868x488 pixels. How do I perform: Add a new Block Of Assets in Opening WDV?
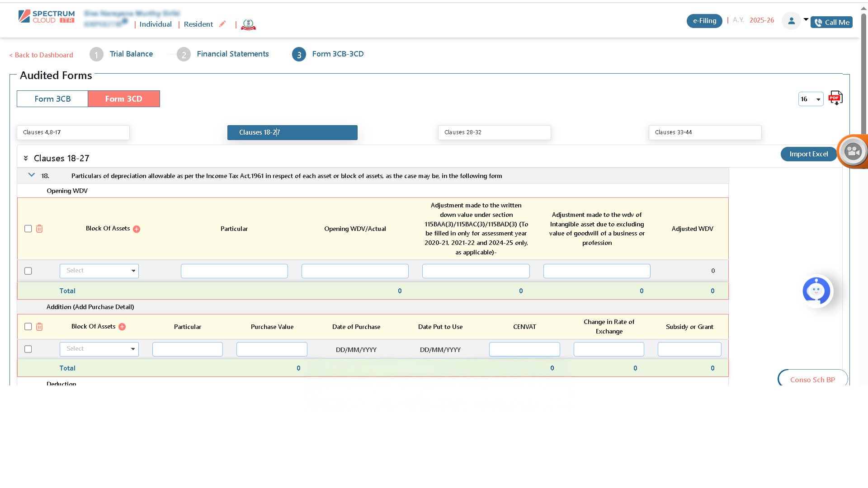point(137,229)
